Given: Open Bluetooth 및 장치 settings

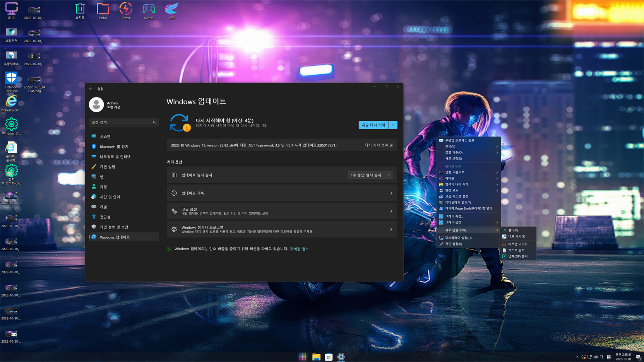Looking at the screenshot, I should point(124,147).
